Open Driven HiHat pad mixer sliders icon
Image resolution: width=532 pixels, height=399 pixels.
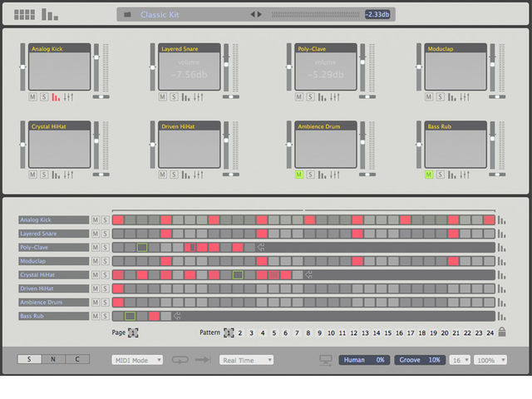(x=199, y=175)
